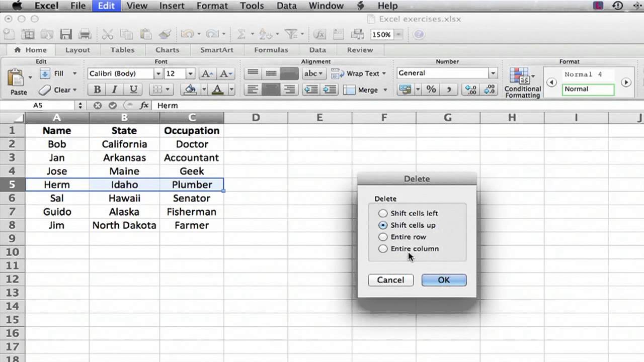Select the Shift cells left radio button
Viewport: 644px width, 362px height.
(x=383, y=213)
